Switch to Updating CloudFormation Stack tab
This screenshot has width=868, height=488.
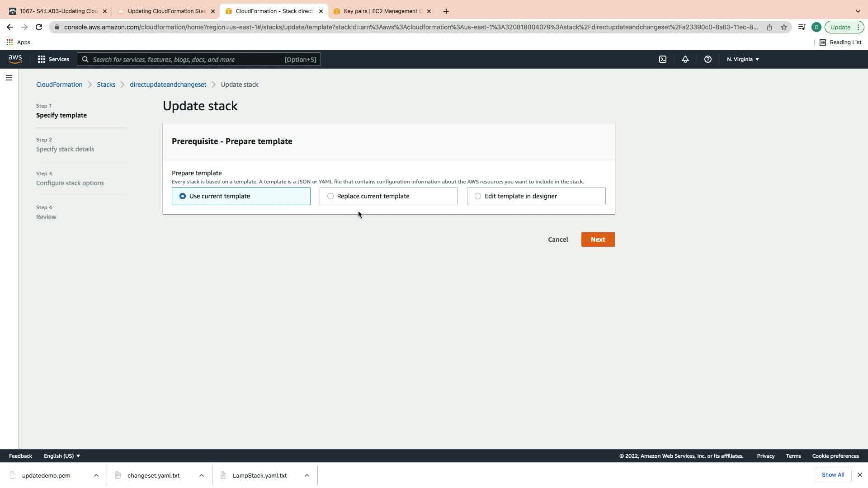tap(166, 11)
